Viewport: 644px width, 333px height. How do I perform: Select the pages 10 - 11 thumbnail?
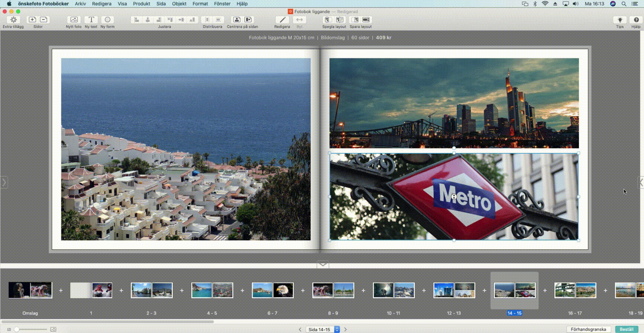(x=394, y=290)
